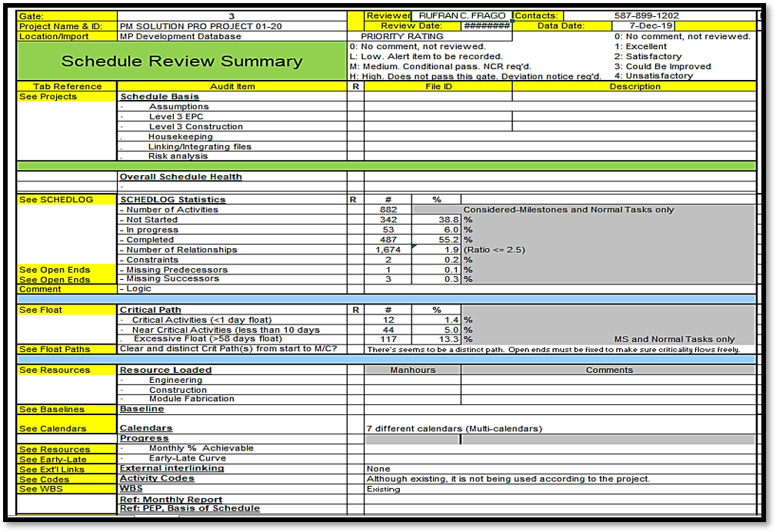This screenshot has height=532, width=776.
Task: Click the Tab Reference column header
Action: click(68, 86)
